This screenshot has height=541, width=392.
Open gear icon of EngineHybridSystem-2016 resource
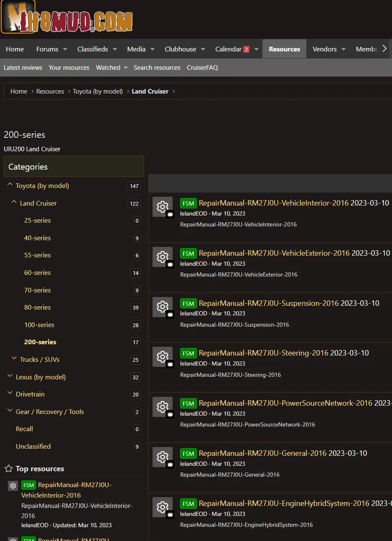tap(163, 507)
